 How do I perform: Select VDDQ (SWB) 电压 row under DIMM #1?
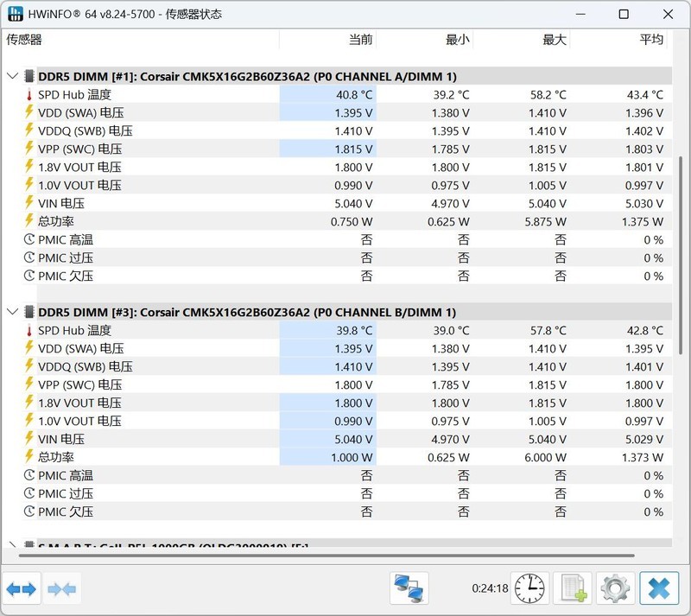pyautogui.click(x=86, y=131)
